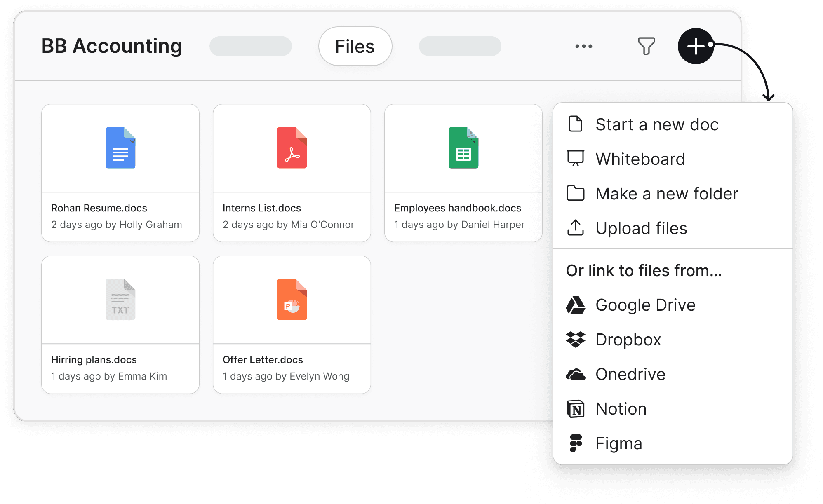823x504 pixels.
Task: Select the Files tab
Action: [355, 46]
